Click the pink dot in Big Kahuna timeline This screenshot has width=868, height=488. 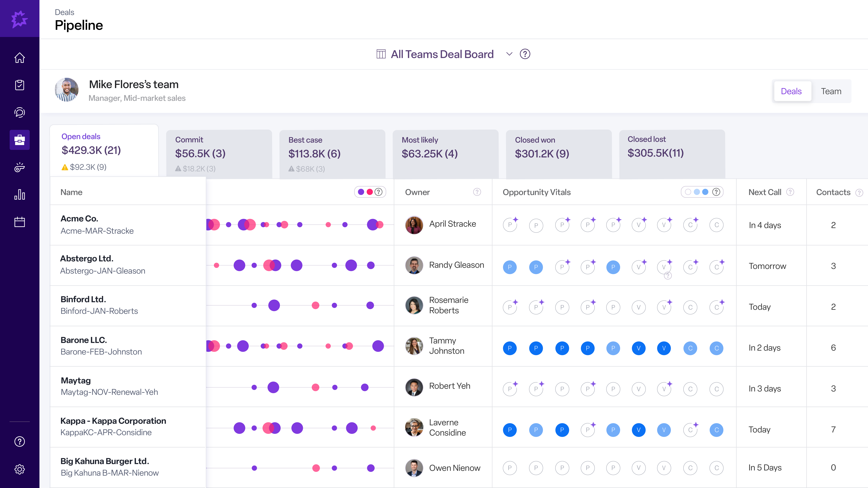tap(316, 468)
